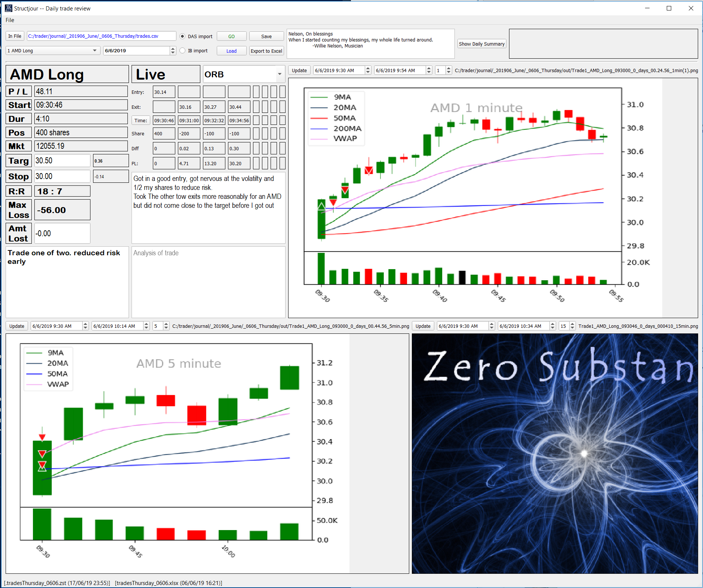This screenshot has width=703, height=588.
Task: Select the DAS import radio button
Action: pyautogui.click(x=182, y=36)
